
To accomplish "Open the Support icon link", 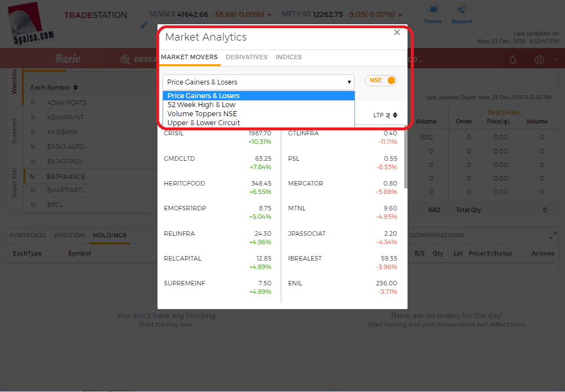I will pos(462,14).
